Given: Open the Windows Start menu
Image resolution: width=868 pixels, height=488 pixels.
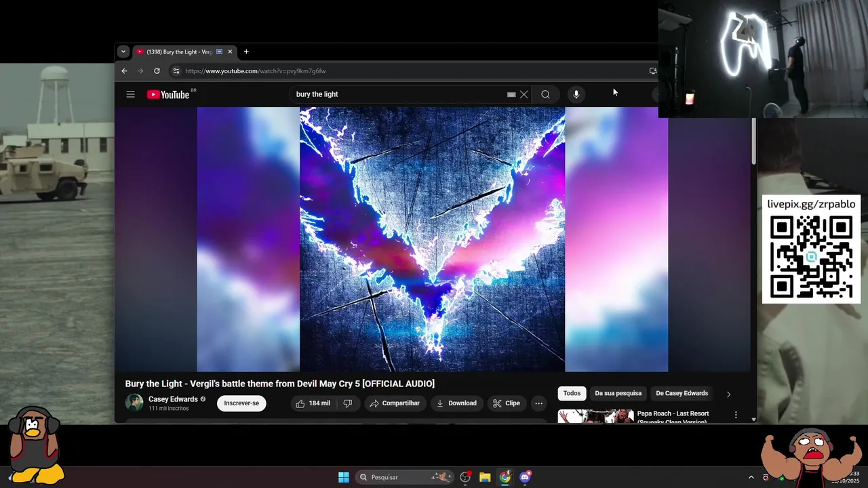Looking at the screenshot, I should click(344, 477).
